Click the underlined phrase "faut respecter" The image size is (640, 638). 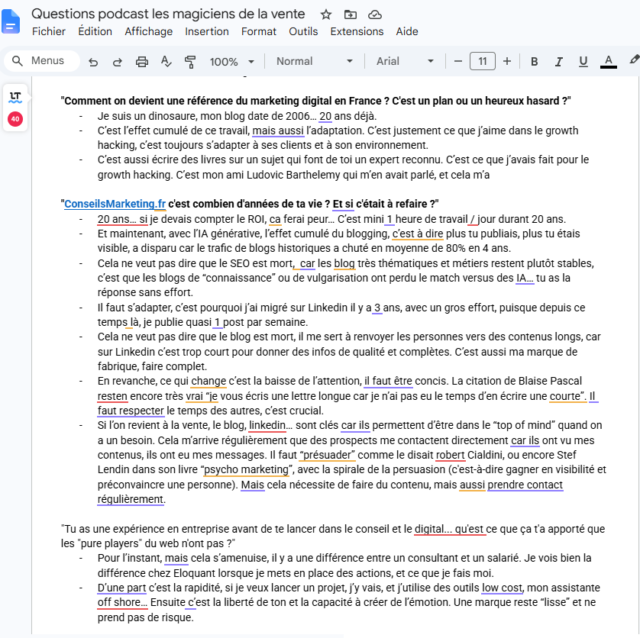[x=131, y=411]
